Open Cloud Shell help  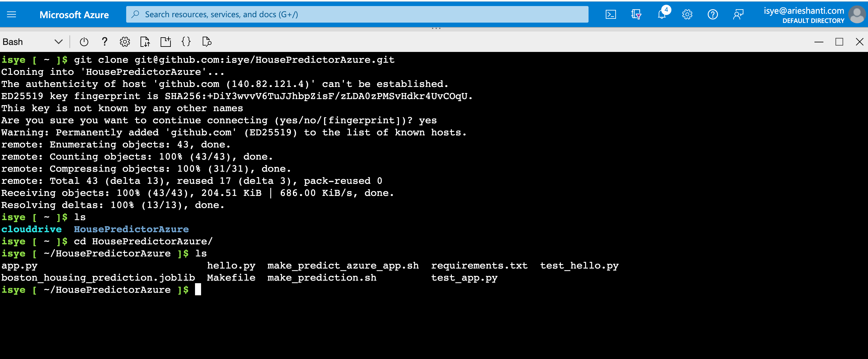coord(105,42)
